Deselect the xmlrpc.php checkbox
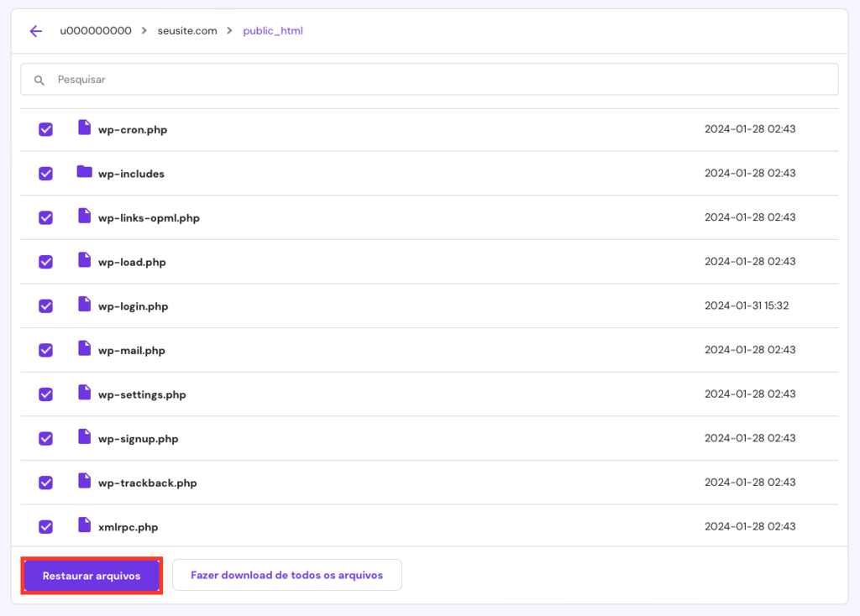The image size is (860, 616). [45, 526]
